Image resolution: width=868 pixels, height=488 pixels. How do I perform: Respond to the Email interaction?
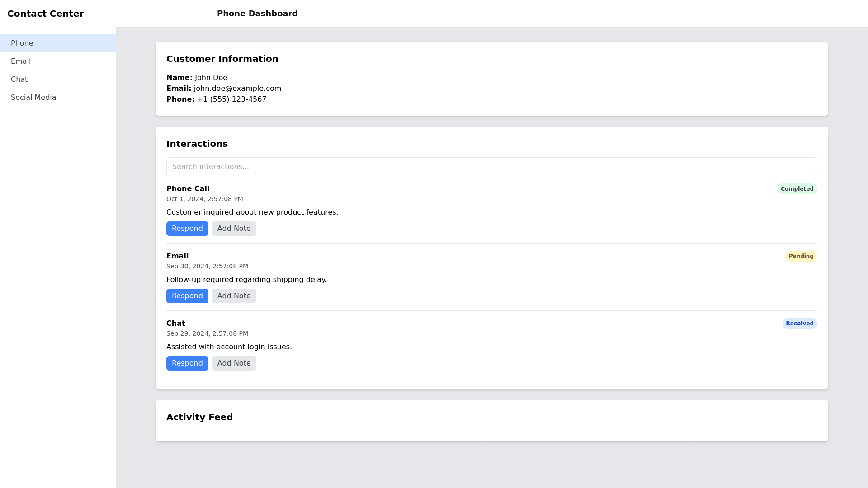click(187, 296)
